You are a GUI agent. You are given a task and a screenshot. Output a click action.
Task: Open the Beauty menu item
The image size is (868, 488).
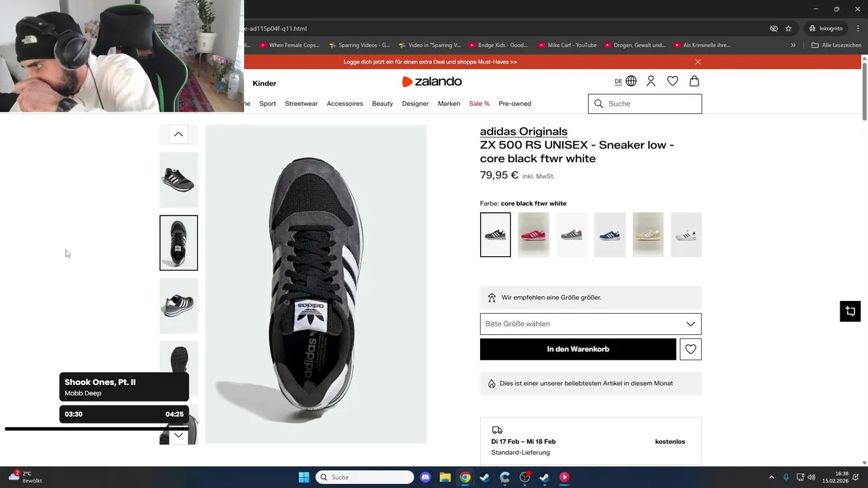pos(382,104)
